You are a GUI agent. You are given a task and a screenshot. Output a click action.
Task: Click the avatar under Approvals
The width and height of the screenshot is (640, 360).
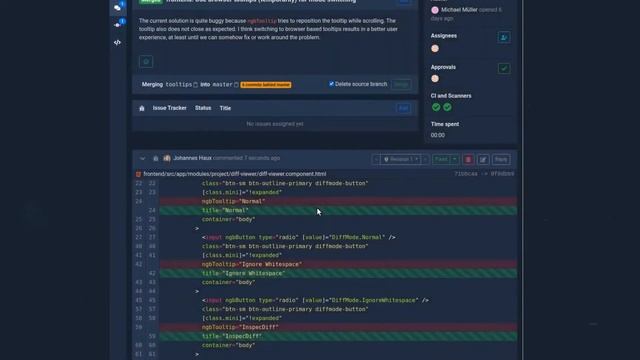click(435, 78)
